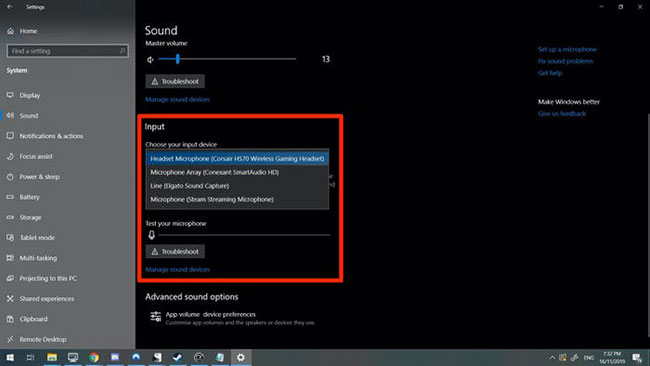Click the Find a setting search box

[x=68, y=51]
